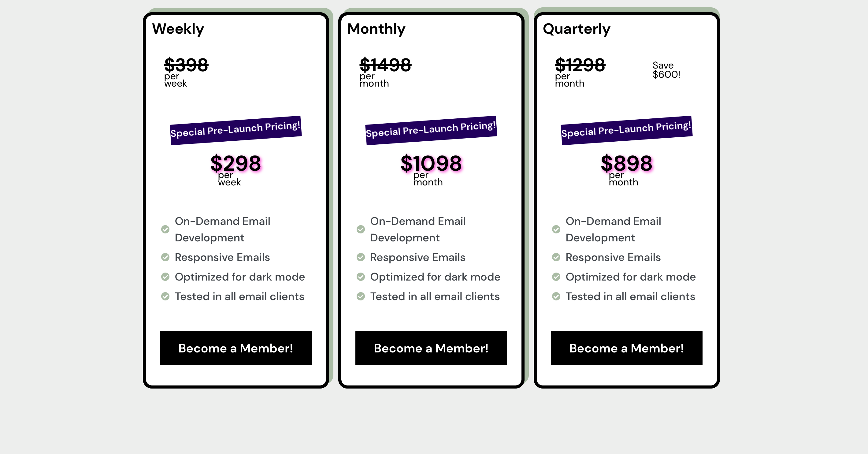
Task: Click checkmark beside Quarterly On-Demand Email Development
Action: [556, 229]
